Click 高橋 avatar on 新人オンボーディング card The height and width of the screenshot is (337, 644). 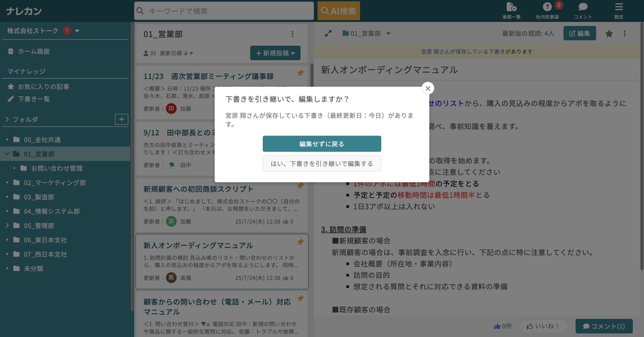click(x=171, y=278)
